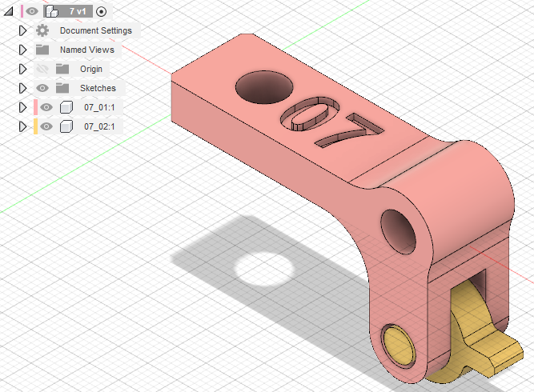Toggle visibility eye of root component 7 v1

(x=32, y=11)
